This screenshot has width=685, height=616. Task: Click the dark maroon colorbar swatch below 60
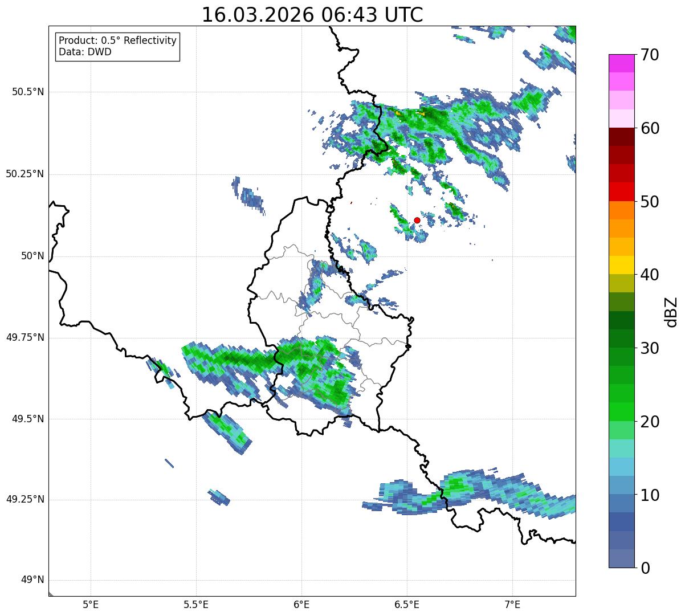tap(622, 137)
